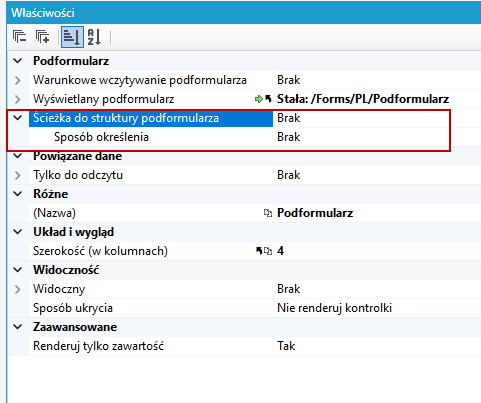481x403 pixels.
Task: Click green arrow icon next to Wyświetlany podformularz
Action: (259, 99)
